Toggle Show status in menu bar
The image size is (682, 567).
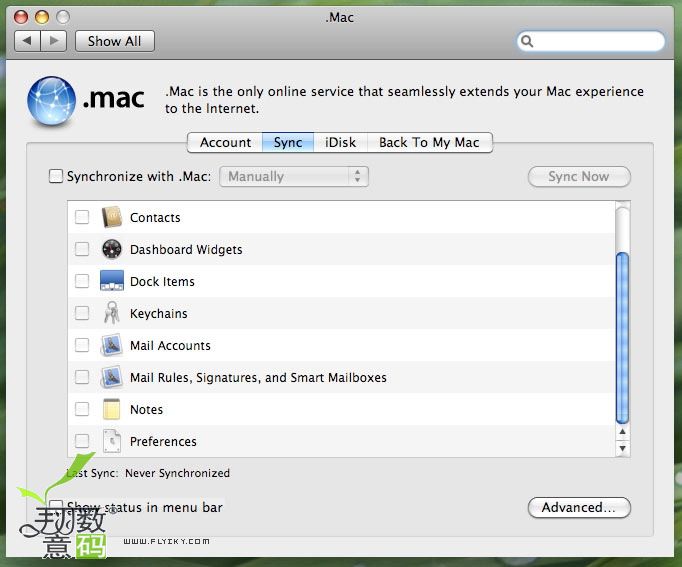tap(56, 507)
